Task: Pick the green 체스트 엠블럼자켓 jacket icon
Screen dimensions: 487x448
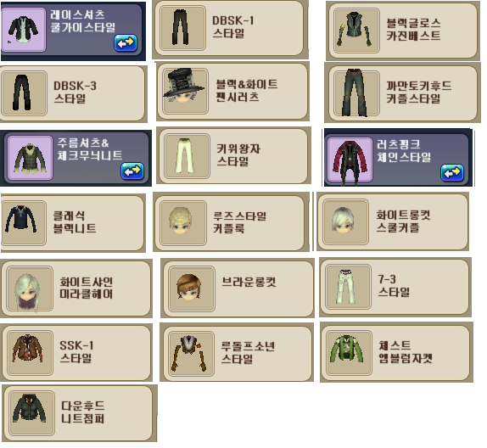Action: click(349, 353)
